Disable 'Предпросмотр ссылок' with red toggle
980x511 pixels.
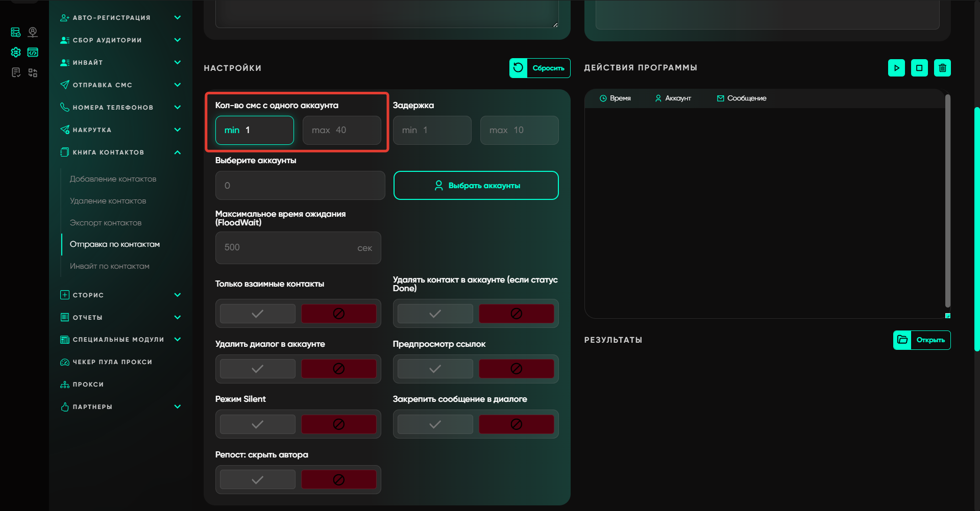click(x=516, y=369)
